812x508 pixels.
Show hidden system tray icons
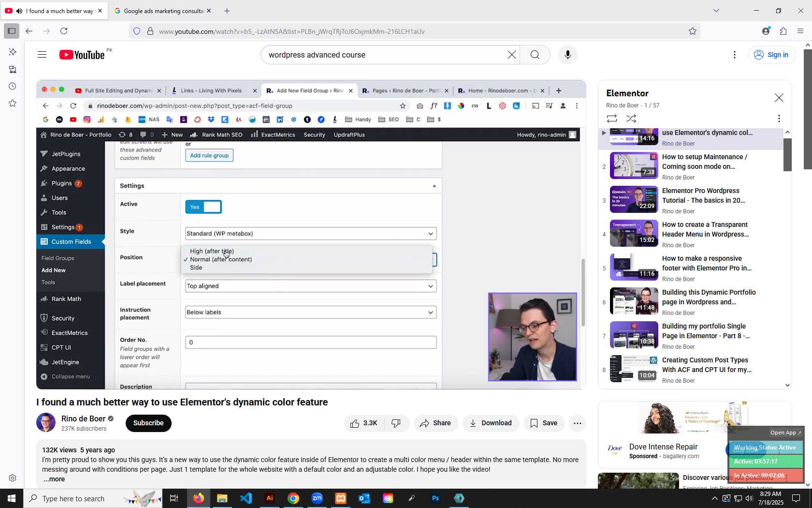tap(714, 498)
